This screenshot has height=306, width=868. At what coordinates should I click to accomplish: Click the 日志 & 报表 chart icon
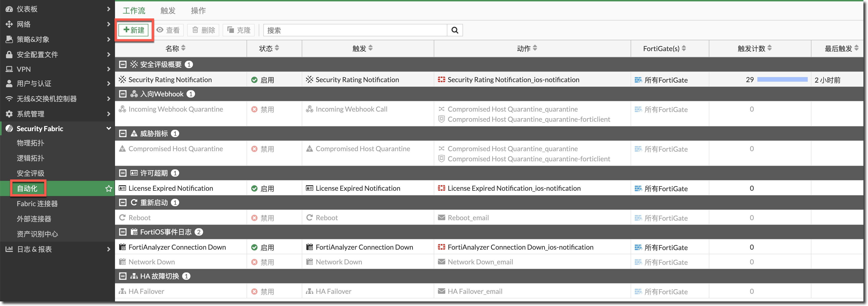coord(9,249)
